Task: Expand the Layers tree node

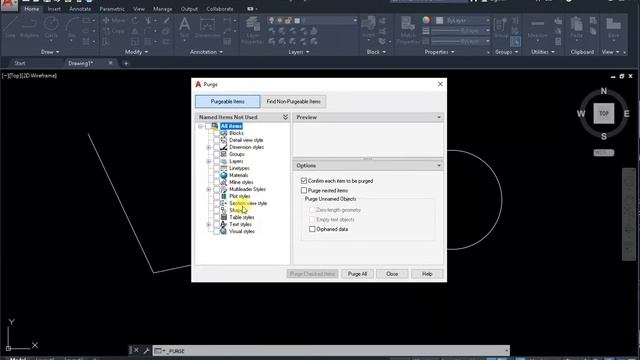Action: pos(209,161)
